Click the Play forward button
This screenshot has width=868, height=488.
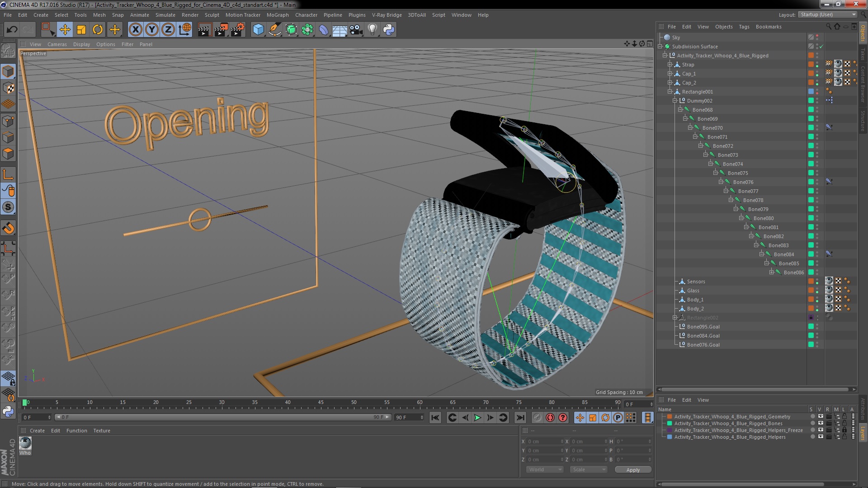(x=477, y=418)
